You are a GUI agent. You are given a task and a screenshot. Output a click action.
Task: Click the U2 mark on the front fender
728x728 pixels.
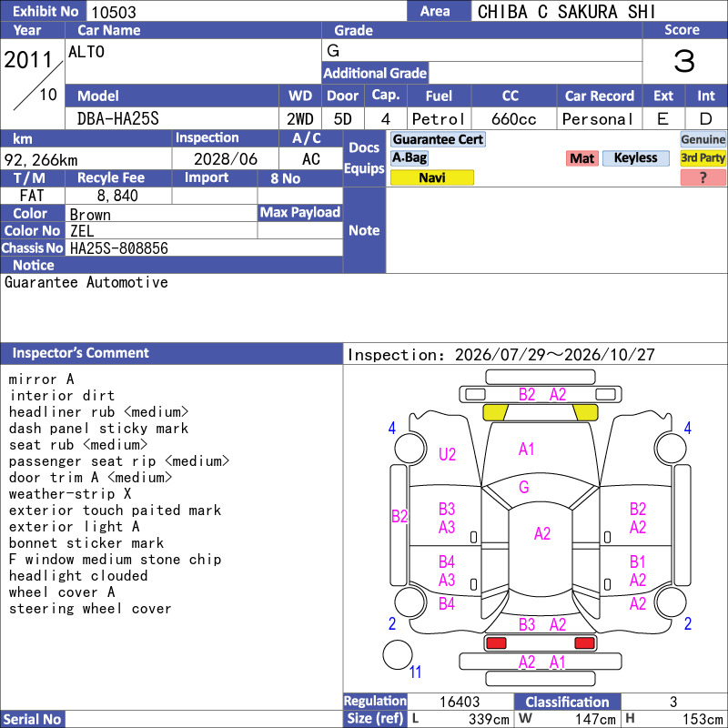(x=447, y=454)
